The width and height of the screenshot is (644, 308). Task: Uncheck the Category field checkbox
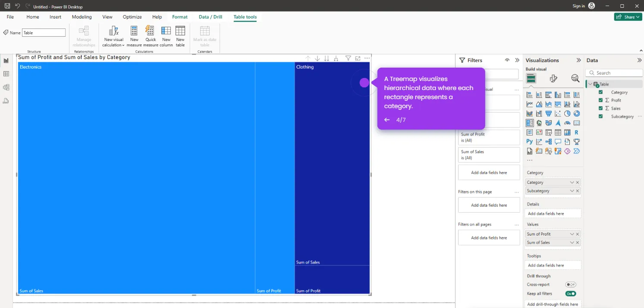pyautogui.click(x=600, y=92)
